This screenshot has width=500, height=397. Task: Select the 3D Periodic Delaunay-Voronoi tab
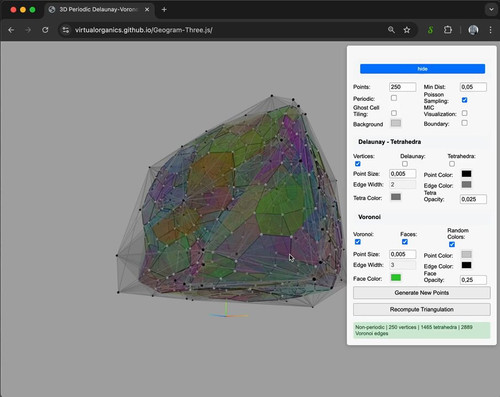(x=98, y=10)
